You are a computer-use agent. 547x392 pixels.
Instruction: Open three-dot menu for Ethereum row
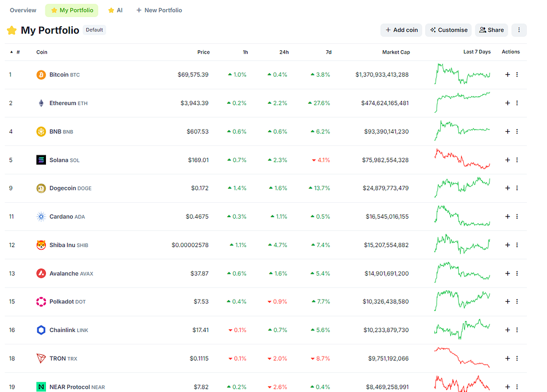click(517, 103)
